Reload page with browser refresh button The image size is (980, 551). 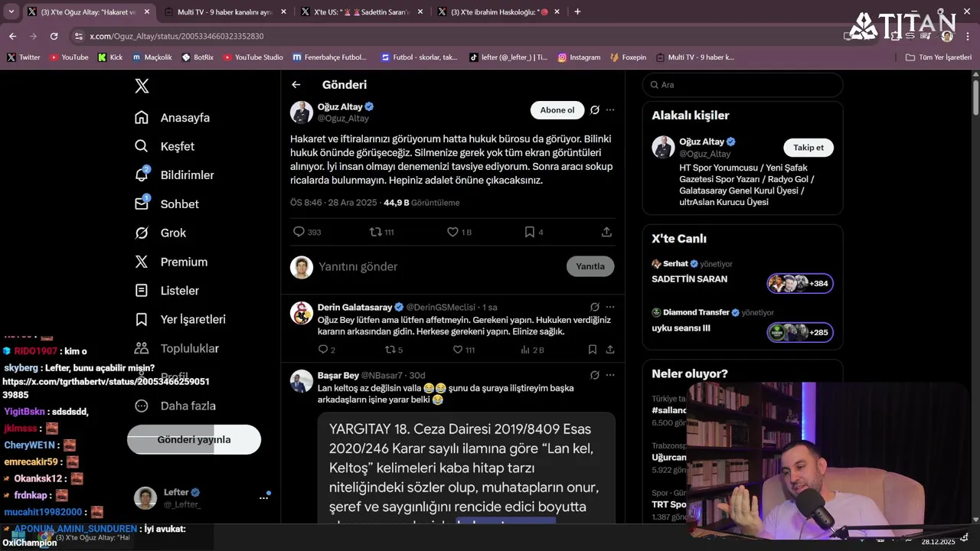point(54,36)
